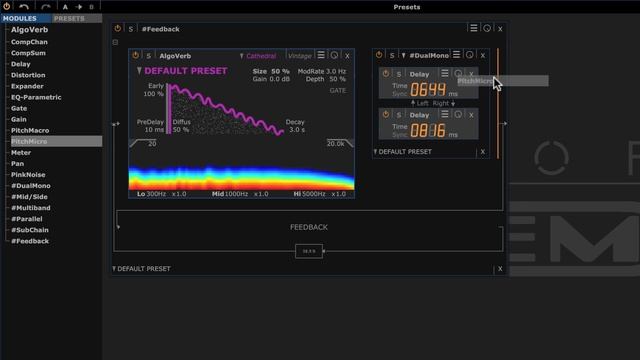
Task: Close the AlgoVerb module
Action: coord(347,56)
